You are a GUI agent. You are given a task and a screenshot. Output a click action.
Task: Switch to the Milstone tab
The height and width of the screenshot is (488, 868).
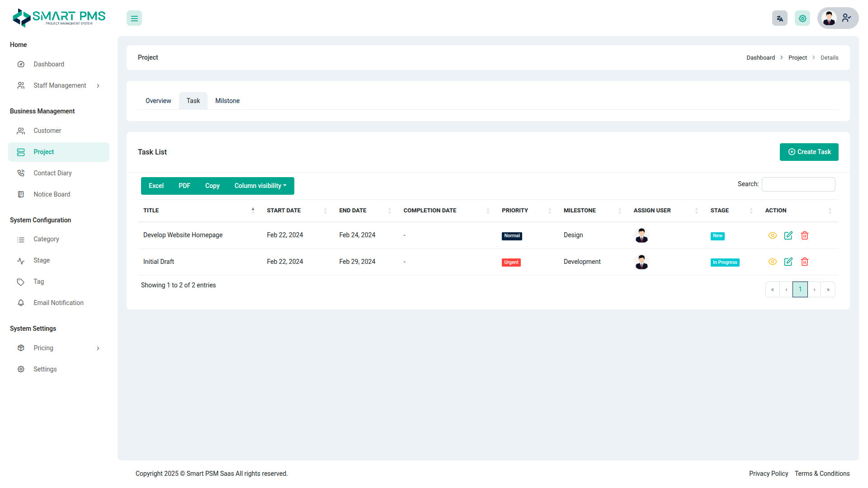pyautogui.click(x=227, y=101)
